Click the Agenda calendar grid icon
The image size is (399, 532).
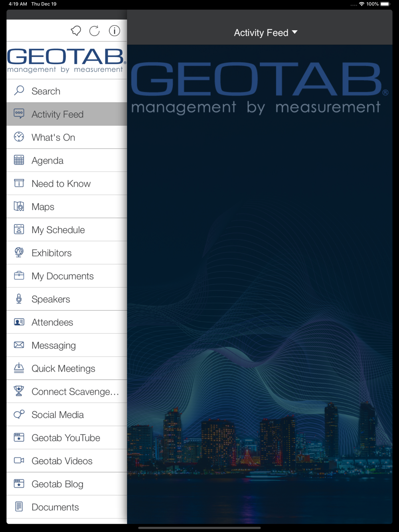19,160
